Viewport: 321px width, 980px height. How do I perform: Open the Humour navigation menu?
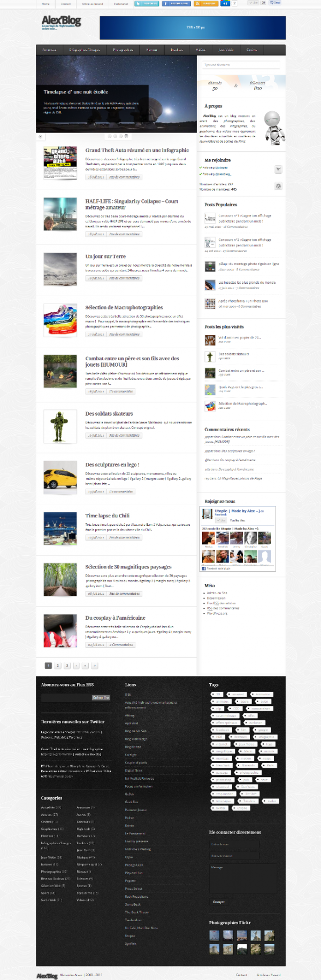152,50
